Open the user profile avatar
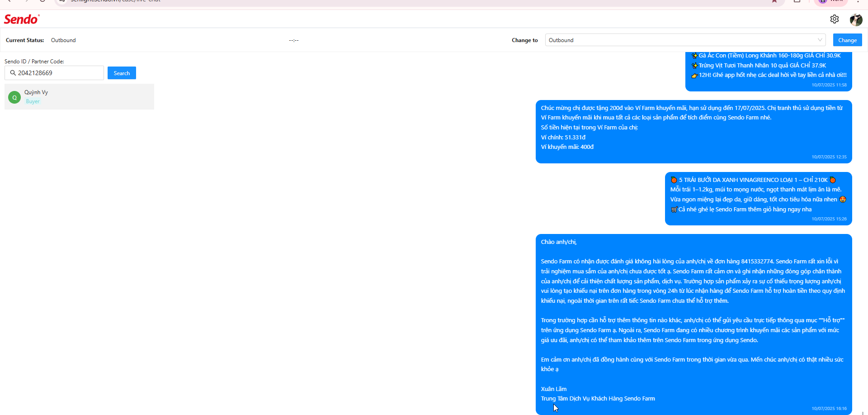Screen dimensions: 868x415 point(856,19)
